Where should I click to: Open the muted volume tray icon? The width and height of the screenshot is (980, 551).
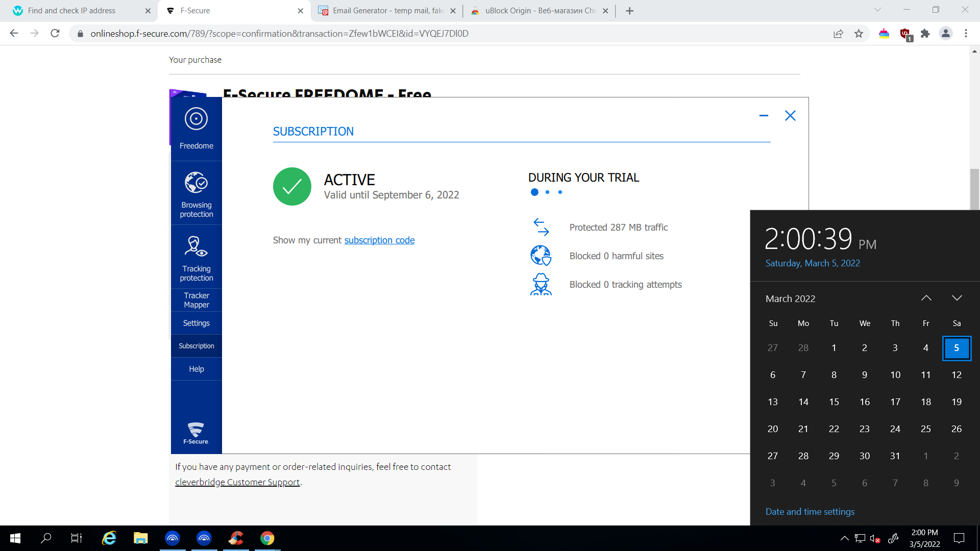[x=875, y=538]
